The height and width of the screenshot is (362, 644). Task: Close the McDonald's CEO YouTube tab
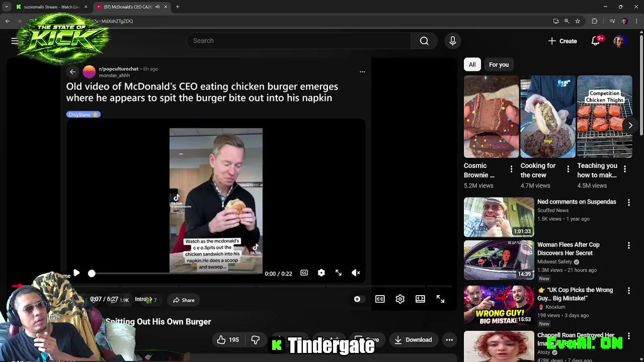click(x=166, y=7)
